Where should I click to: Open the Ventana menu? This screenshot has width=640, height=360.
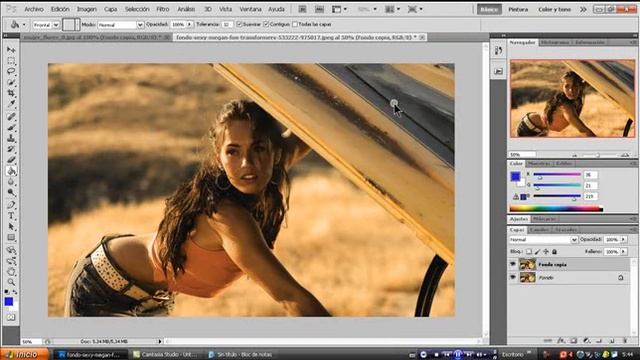[x=250, y=9]
